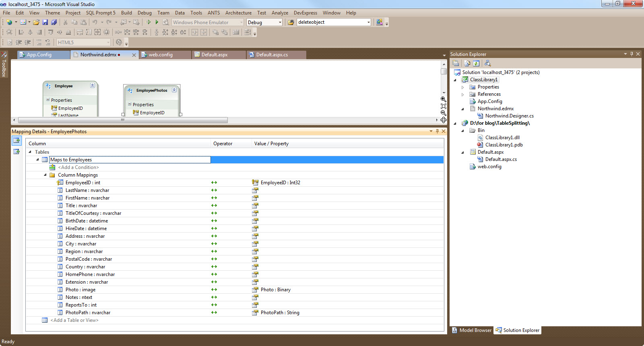
Task: Click the Add New Item toolbar icon
Action: click(x=23, y=22)
